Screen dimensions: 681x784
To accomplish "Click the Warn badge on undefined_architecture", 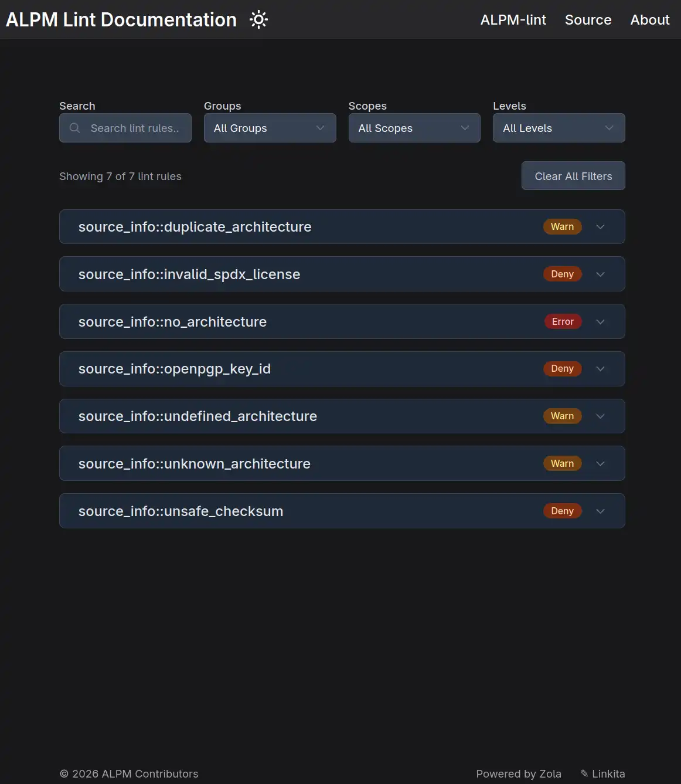I will [562, 416].
